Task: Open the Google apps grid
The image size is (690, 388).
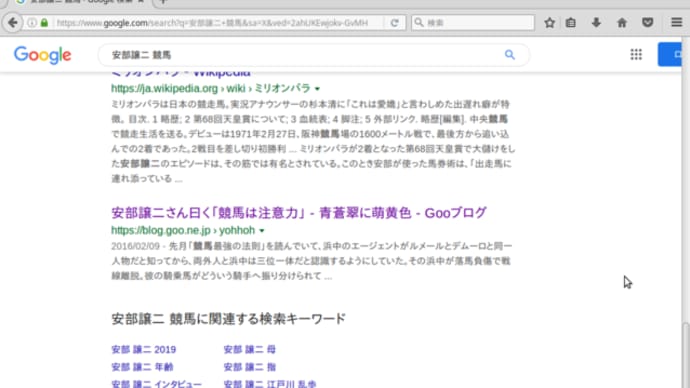Action: 636,55
